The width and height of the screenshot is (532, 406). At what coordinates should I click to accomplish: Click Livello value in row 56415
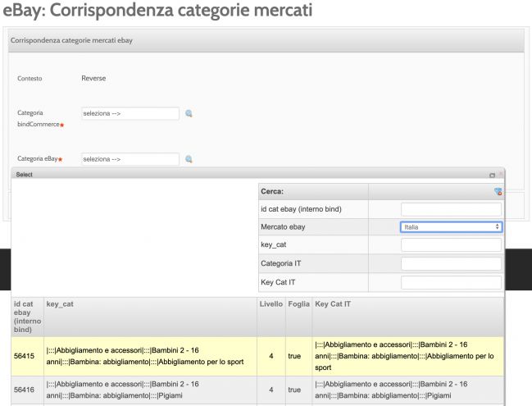tap(271, 356)
